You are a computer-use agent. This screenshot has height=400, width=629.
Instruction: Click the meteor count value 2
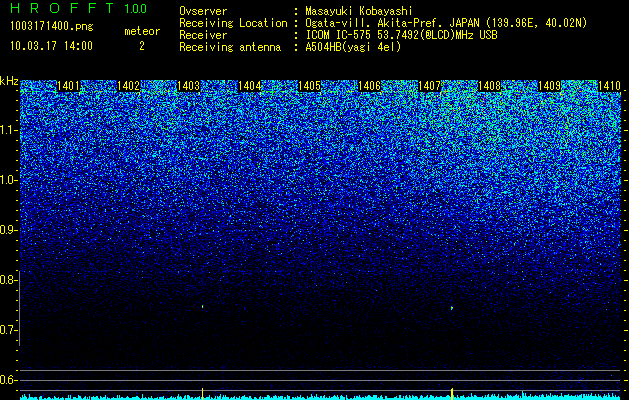click(142, 46)
